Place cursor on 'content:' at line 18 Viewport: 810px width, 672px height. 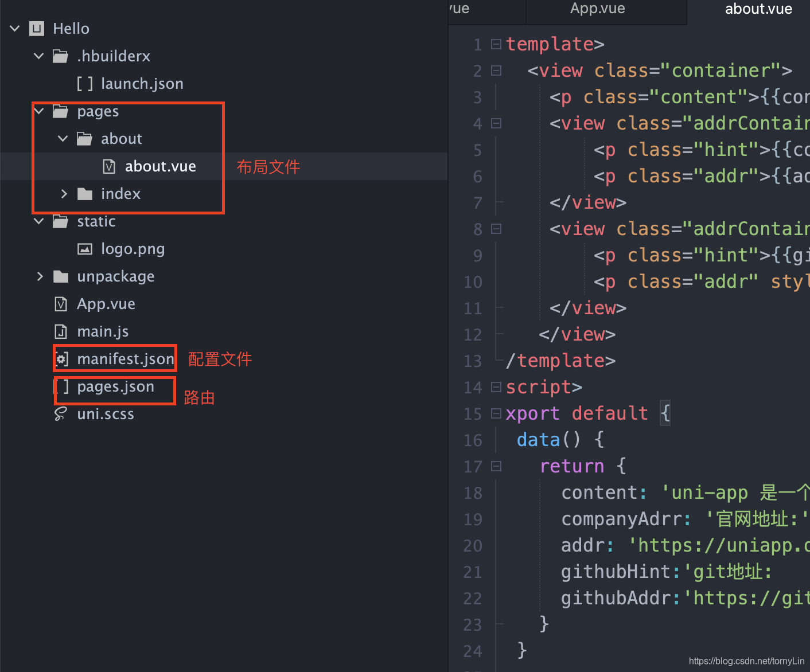[604, 493]
